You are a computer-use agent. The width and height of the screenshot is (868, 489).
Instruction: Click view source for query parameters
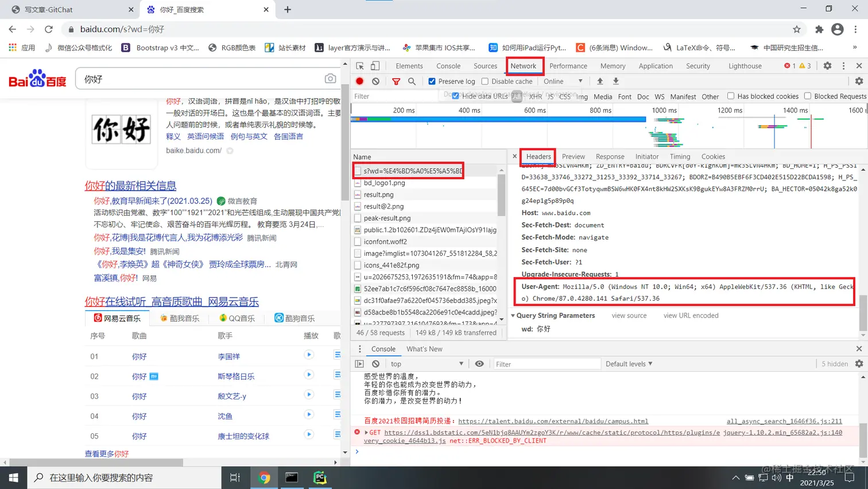pyautogui.click(x=629, y=315)
